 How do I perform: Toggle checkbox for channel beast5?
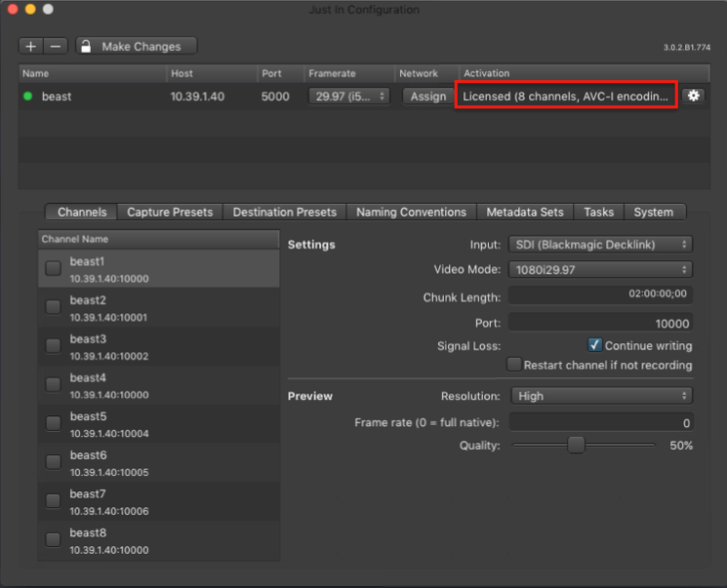point(54,423)
